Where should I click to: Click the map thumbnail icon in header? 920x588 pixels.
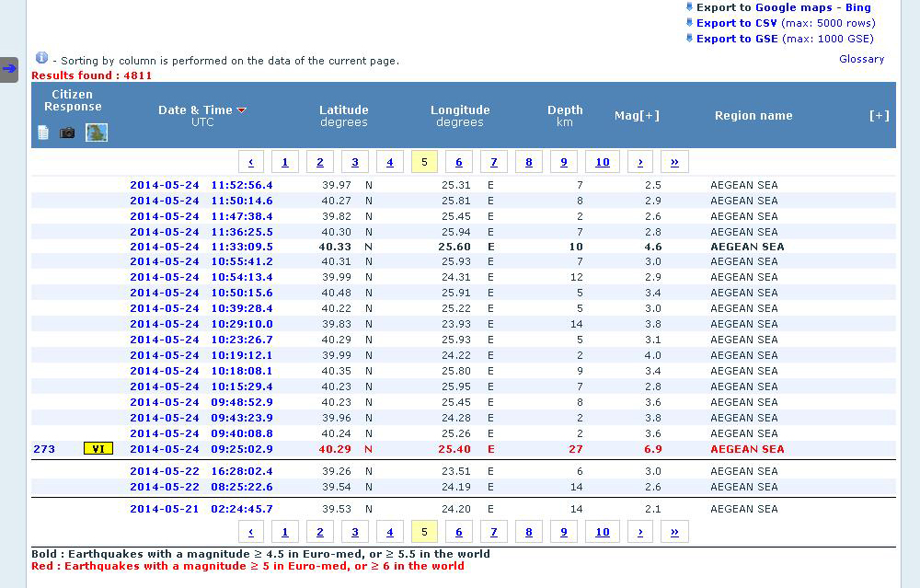(97, 133)
